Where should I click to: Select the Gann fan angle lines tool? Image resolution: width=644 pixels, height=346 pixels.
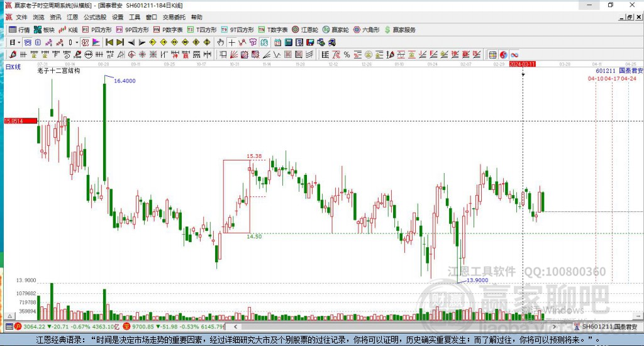[x=234, y=55]
